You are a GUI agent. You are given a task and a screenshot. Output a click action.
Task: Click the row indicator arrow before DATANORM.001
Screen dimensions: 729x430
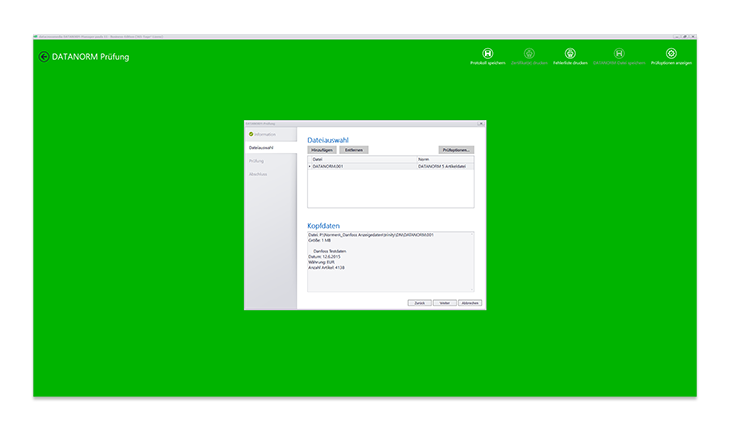click(x=310, y=166)
